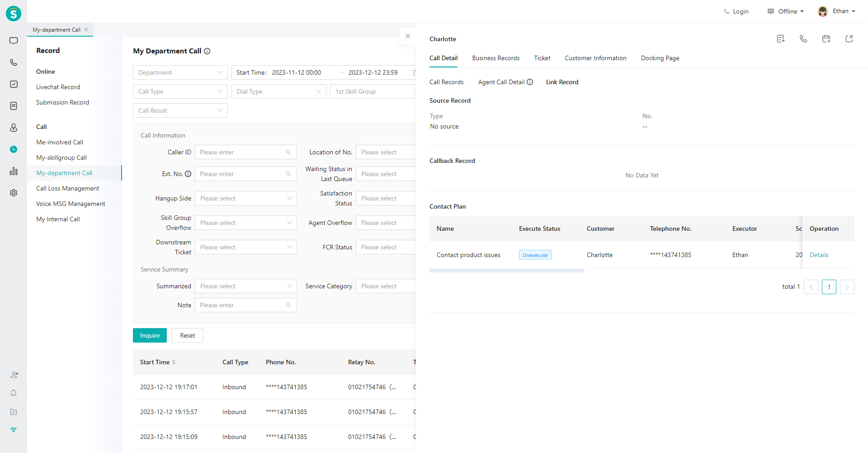
Task: Open Call Loss Management menu item
Action: point(67,188)
